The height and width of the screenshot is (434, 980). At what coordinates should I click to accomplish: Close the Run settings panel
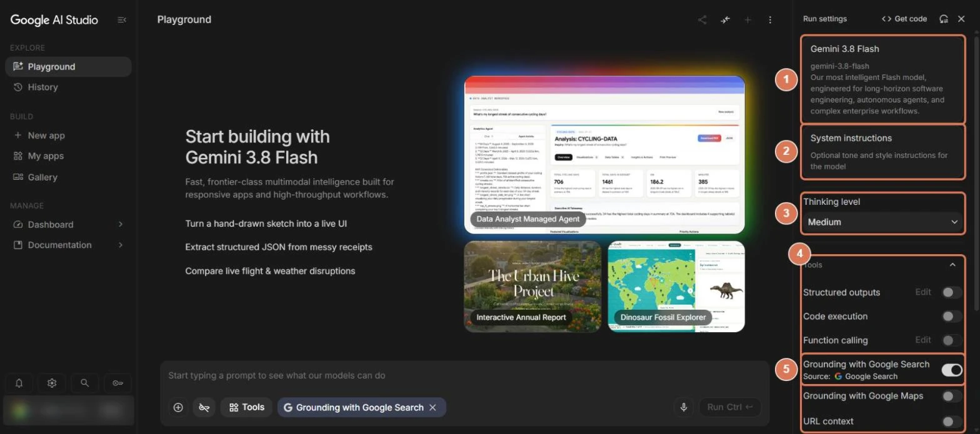click(x=961, y=19)
